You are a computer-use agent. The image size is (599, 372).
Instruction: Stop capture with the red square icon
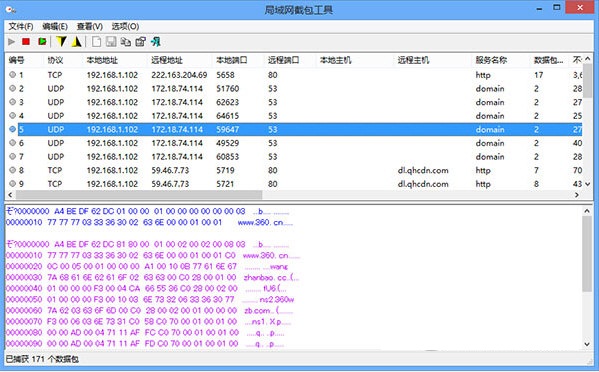[x=26, y=42]
